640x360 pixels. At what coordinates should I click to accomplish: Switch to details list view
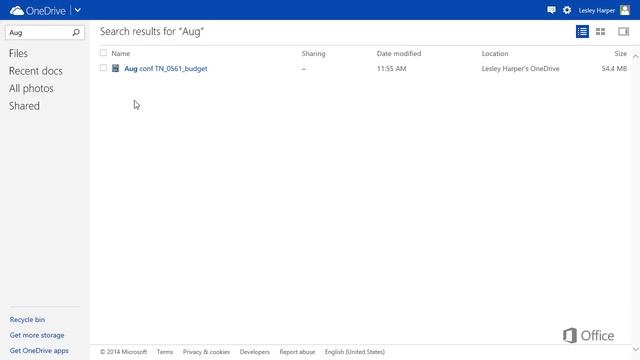(x=582, y=31)
